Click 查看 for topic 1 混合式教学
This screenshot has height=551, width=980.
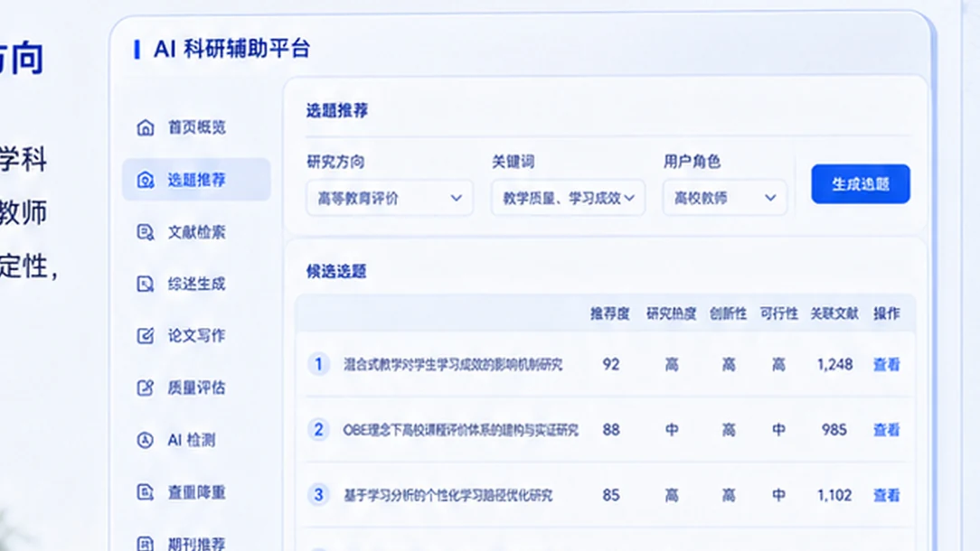(886, 364)
